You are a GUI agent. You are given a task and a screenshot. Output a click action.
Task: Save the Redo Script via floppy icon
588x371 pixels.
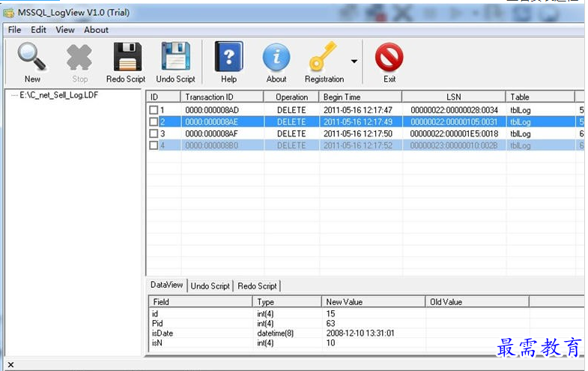[127, 57]
